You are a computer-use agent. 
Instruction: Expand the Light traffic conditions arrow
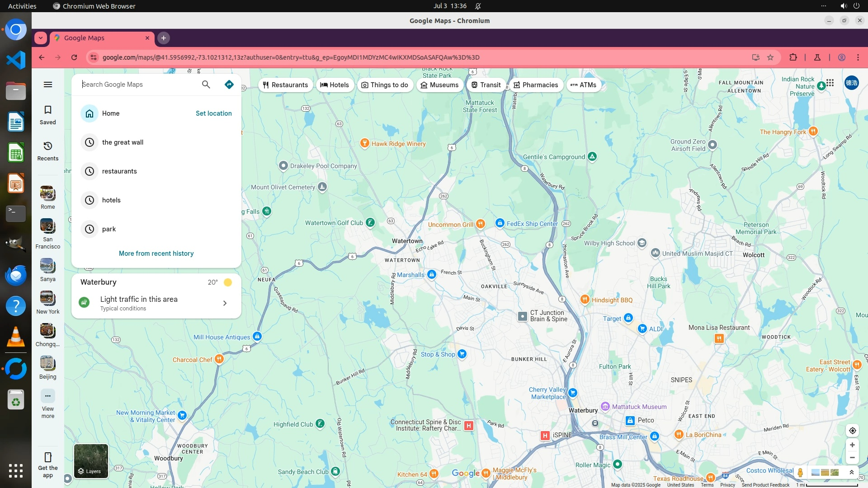[x=225, y=303]
